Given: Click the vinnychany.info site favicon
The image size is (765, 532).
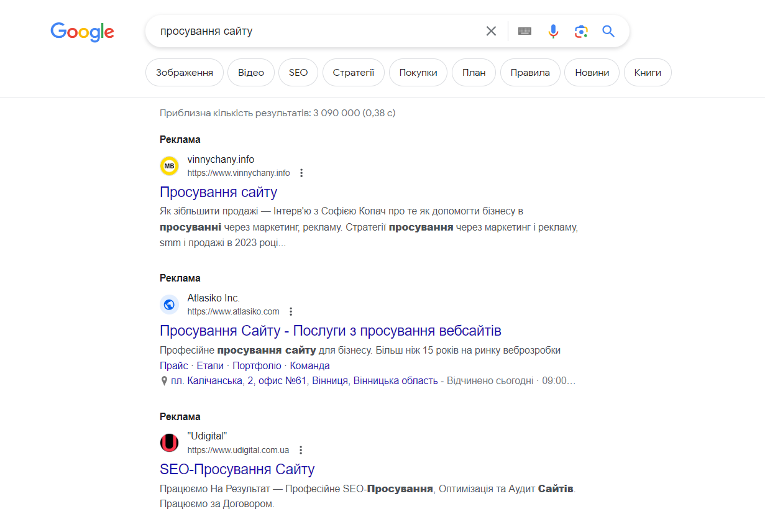Looking at the screenshot, I should tap(169, 166).
